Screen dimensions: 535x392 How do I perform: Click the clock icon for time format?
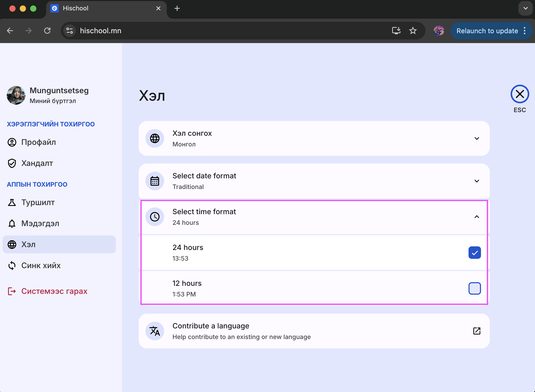click(155, 217)
